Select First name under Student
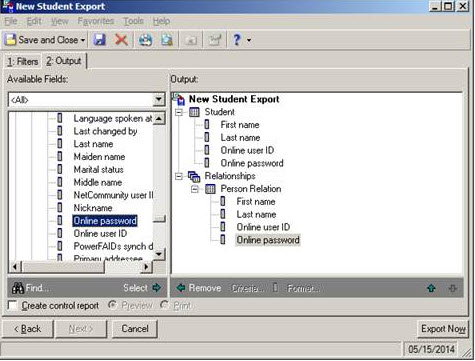 pyautogui.click(x=240, y=125)
